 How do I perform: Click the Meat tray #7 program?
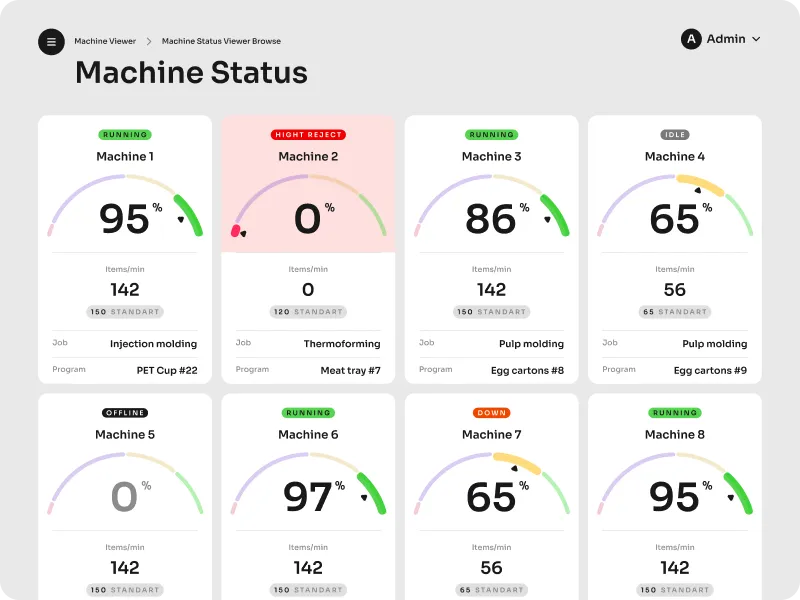[x=351, y=370]
